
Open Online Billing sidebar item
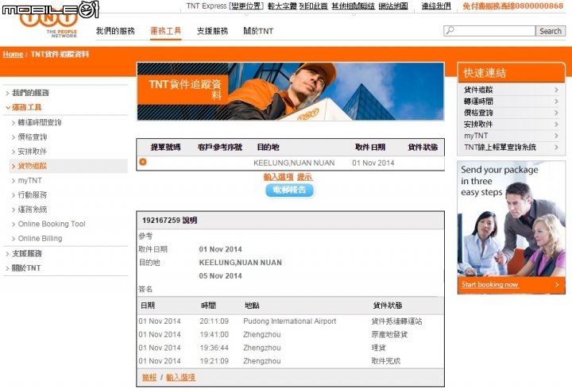[x=40, y=239]
